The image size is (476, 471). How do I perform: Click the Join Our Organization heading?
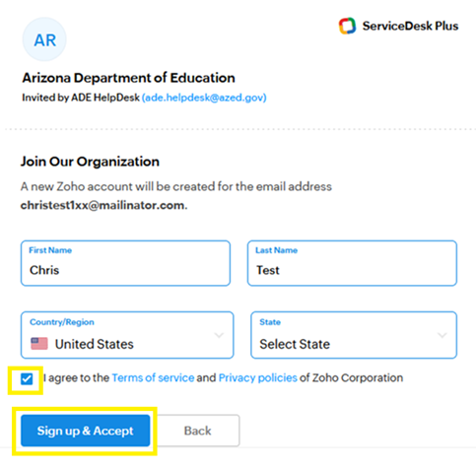pos(90,162)
